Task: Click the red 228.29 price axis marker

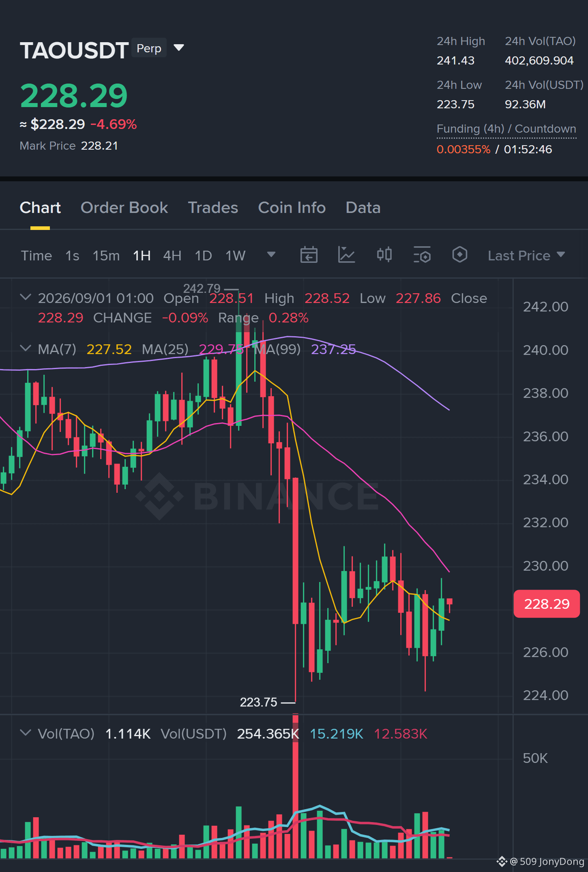Action: pyautogui.click(x=546, y=604)
